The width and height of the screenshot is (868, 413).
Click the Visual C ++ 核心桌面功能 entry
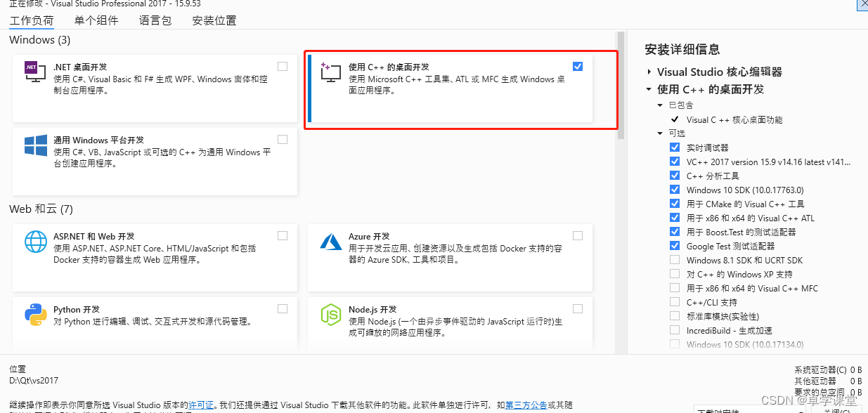tap(734, 120)
